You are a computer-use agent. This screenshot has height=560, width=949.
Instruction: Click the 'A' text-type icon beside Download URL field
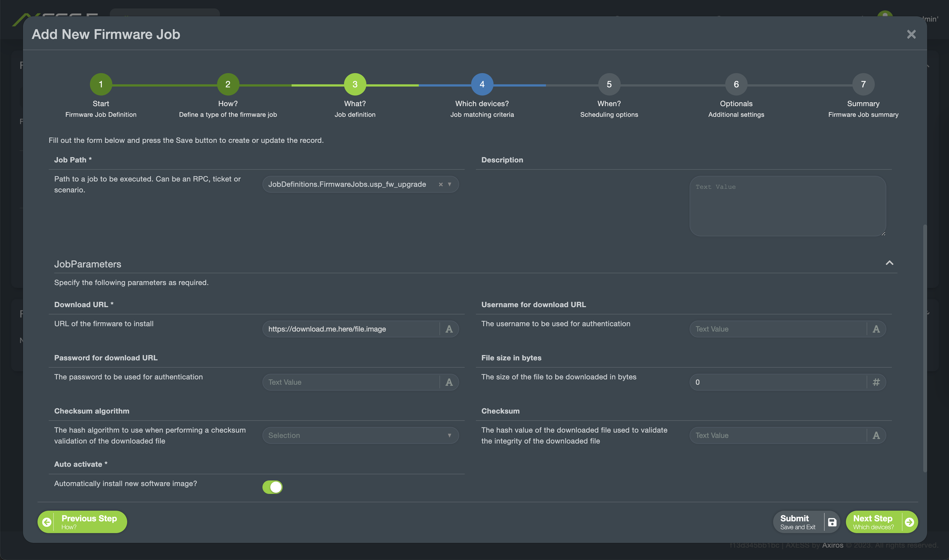[x=449, y=329]
